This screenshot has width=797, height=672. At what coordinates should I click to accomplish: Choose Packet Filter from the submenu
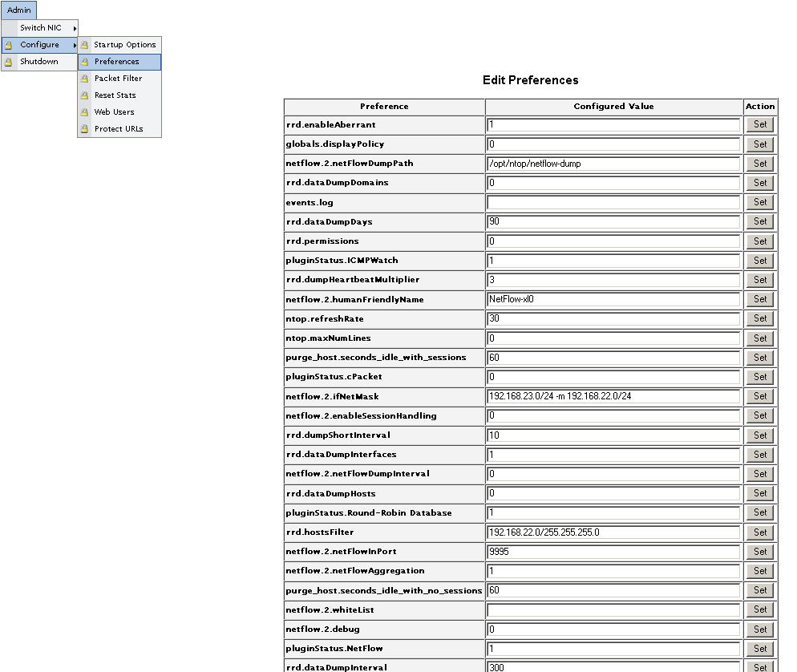[118, 79]
